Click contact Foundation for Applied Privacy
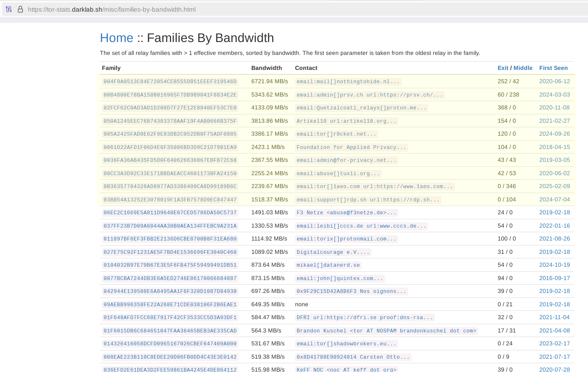The height and width of the screenshot is (372, 588). (352, 147)
